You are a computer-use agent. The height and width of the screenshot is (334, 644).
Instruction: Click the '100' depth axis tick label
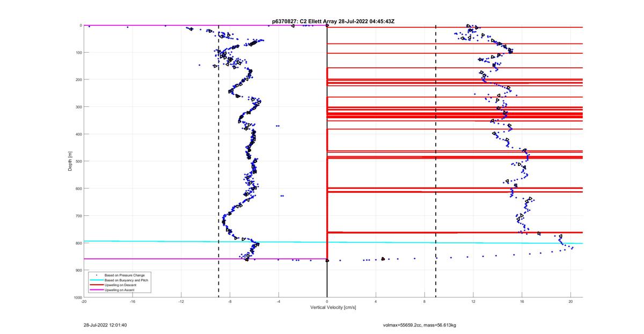click(78, 53)
